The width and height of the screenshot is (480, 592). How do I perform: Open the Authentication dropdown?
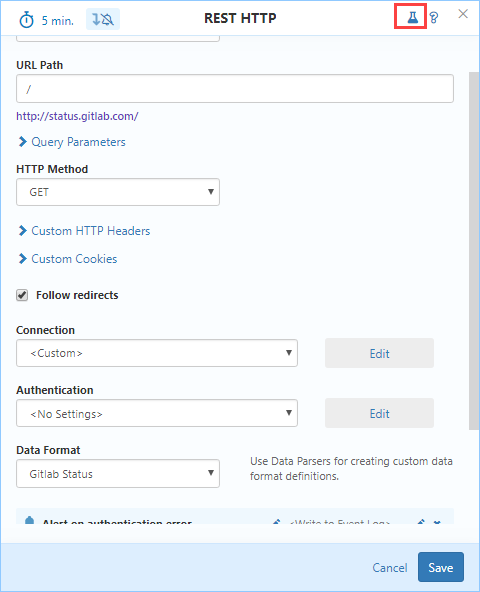pos(157,413)
